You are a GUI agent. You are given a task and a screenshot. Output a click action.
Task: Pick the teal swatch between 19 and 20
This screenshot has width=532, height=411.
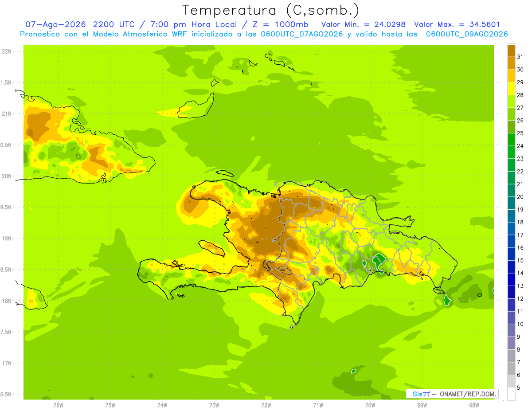(511, 203)
